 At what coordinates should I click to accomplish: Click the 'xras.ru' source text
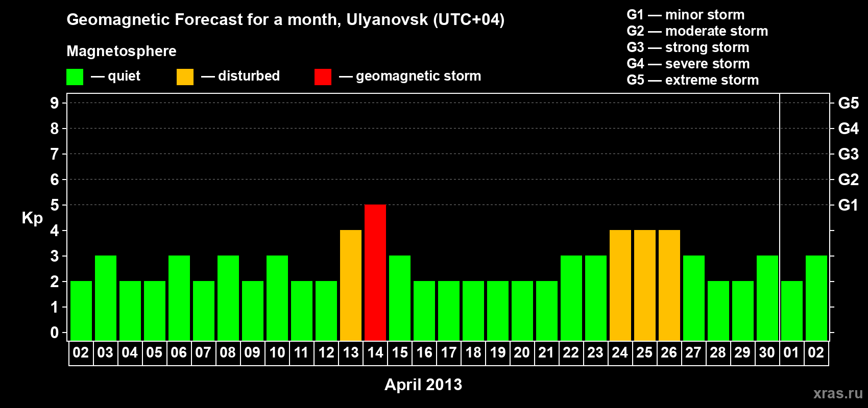pos(838,393)
